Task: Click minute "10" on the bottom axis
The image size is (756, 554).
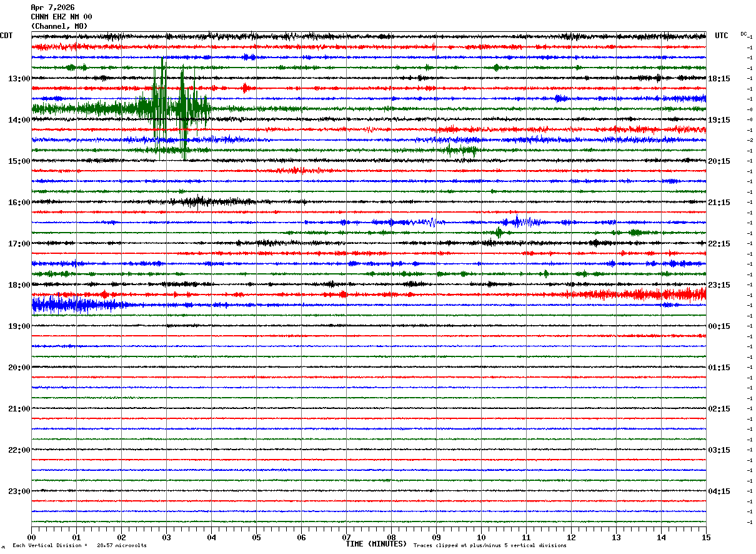Action: (x=481, y=537)
